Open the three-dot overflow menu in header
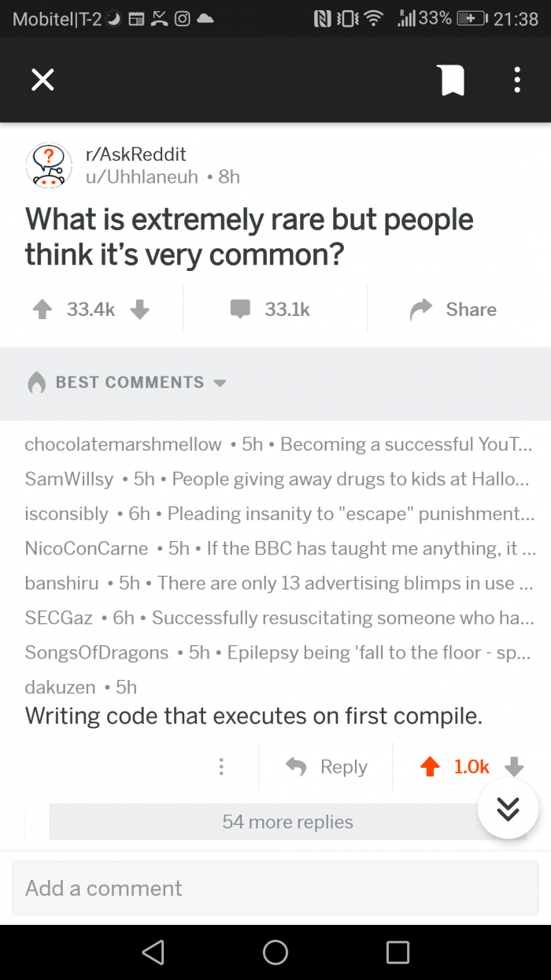 (517, 80)
